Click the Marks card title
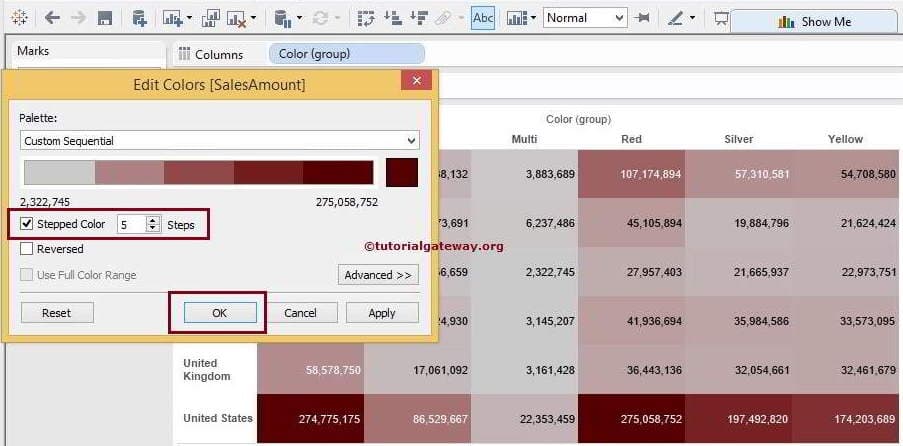Image resolution: width=903 pixels, height=446 pixels. pyautogui.click(x=33, y=51)
